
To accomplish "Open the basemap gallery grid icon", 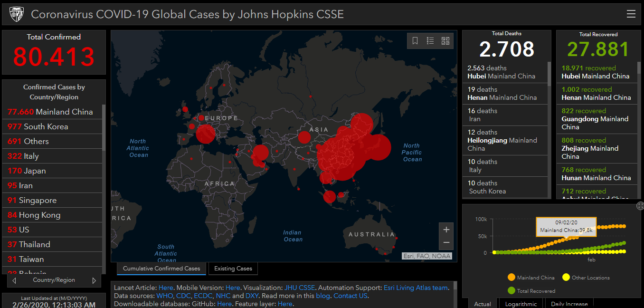I will 445,41.
